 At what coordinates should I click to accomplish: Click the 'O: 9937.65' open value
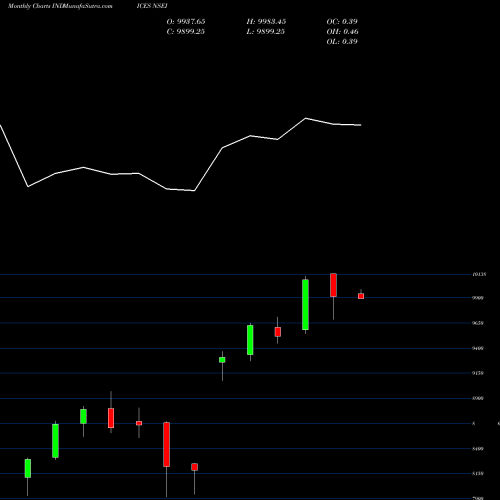186,21
